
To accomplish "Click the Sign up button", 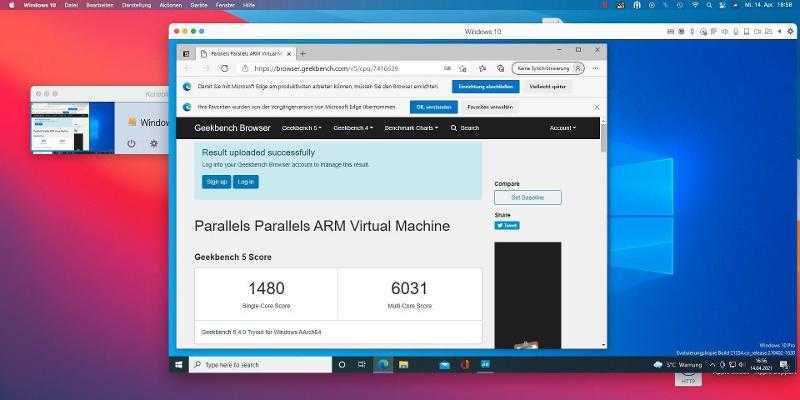I will [216, 181].
